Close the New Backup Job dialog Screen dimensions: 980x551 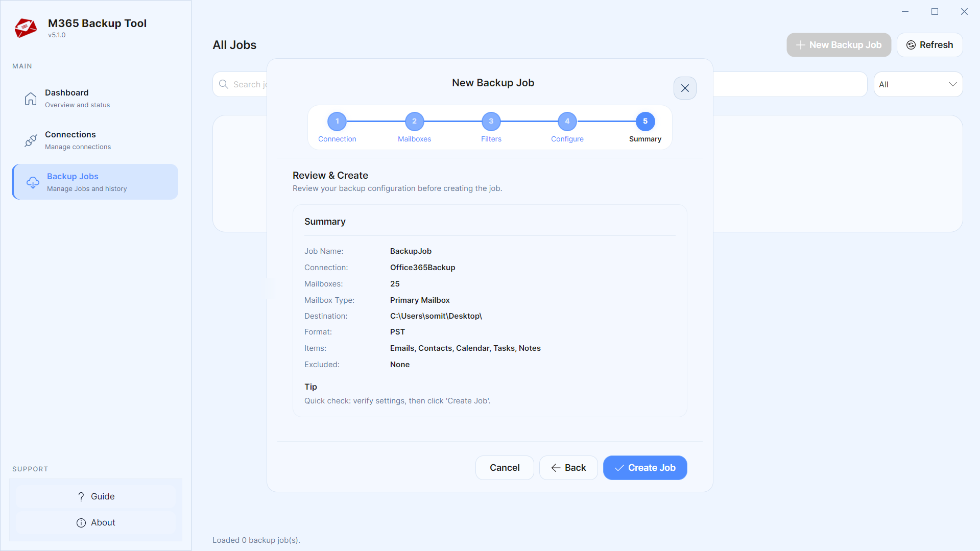685,88
